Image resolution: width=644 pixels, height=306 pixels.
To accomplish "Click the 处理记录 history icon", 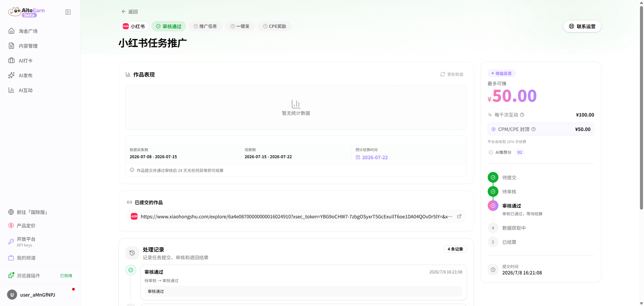I will pos(132,253).
